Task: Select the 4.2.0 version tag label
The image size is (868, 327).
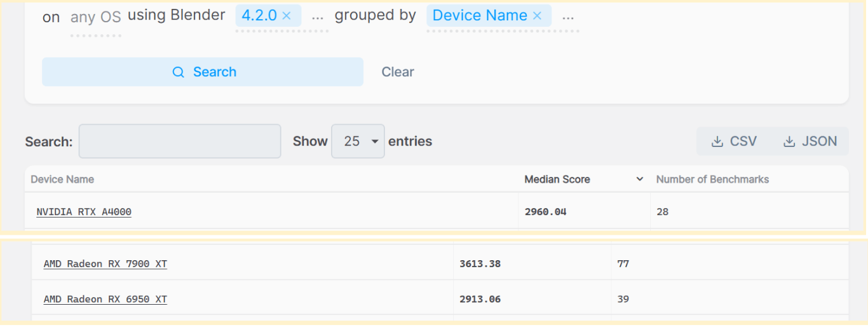Action: tap(259, 16)
